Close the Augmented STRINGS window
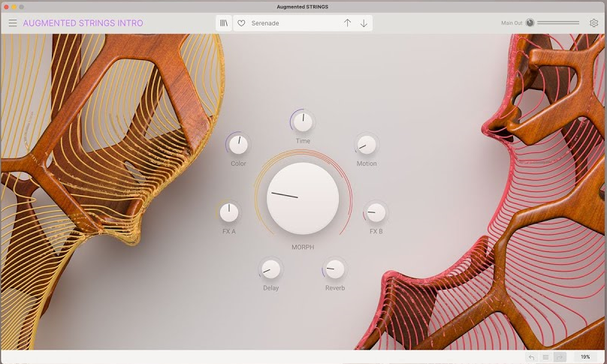The image size is (607, 364). (x=6, y=7)
